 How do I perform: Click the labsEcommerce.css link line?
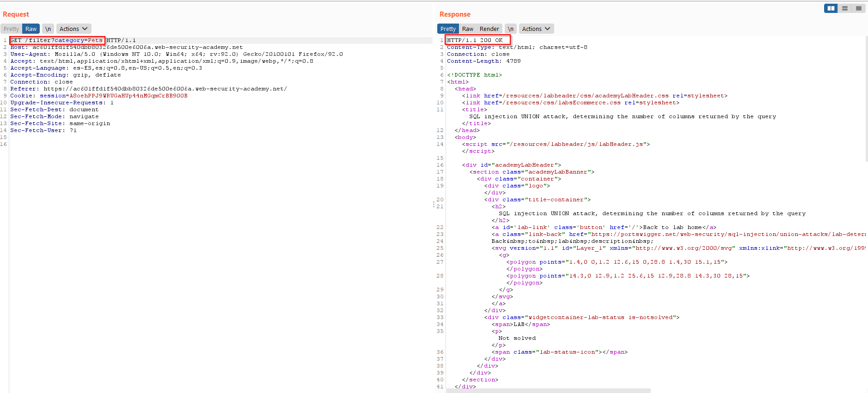tap(571, 103)
